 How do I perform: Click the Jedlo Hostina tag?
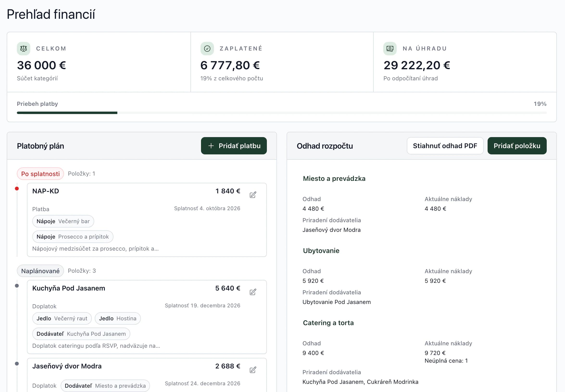click(x=118, y=318)
